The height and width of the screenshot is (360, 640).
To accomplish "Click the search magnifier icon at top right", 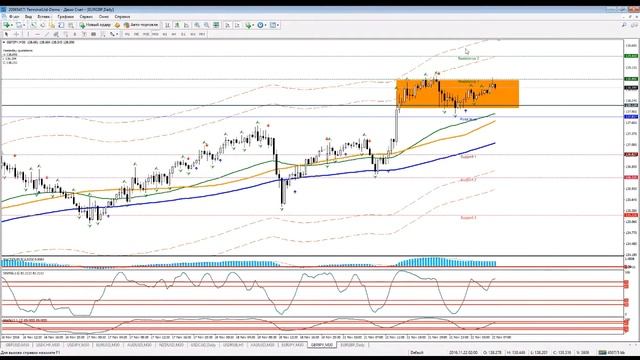I will click(x=624, y=25).
